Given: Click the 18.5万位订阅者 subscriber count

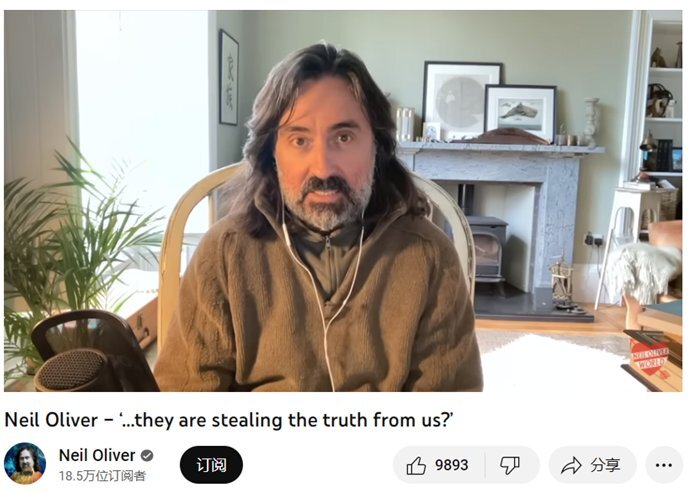Looking at the screenshot, I should [102, 476].
